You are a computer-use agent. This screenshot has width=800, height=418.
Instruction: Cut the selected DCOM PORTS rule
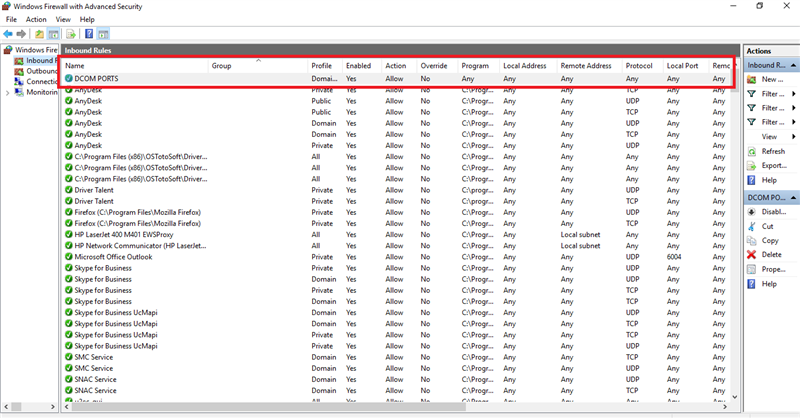(768, 226)
